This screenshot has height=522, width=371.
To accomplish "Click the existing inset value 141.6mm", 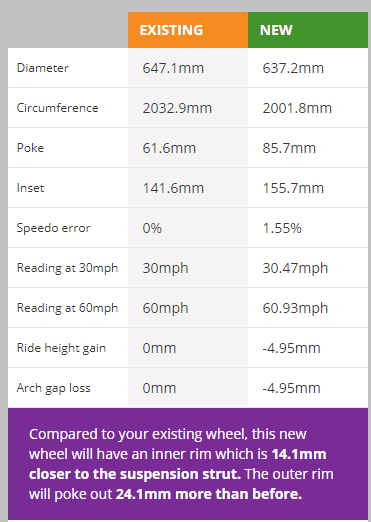I will point(173,188).
